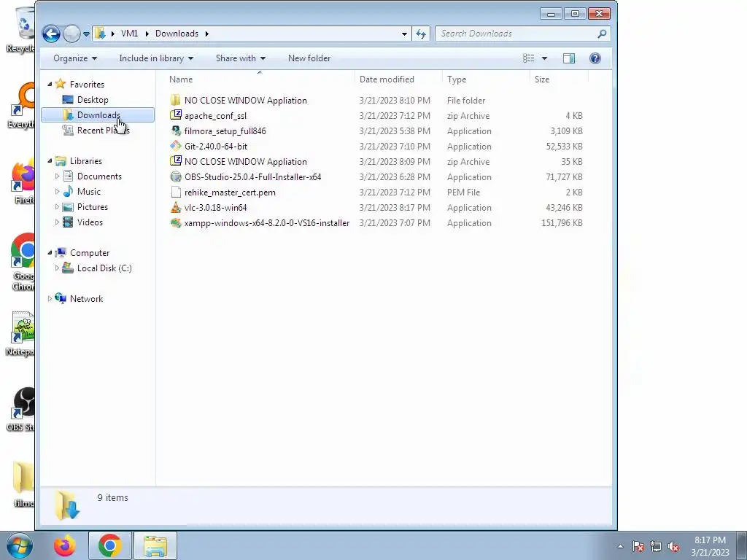Click the Action Center flag tray icon
This screenshot has width=747, height=560.
pyautogui.click(x=638, y=546)
